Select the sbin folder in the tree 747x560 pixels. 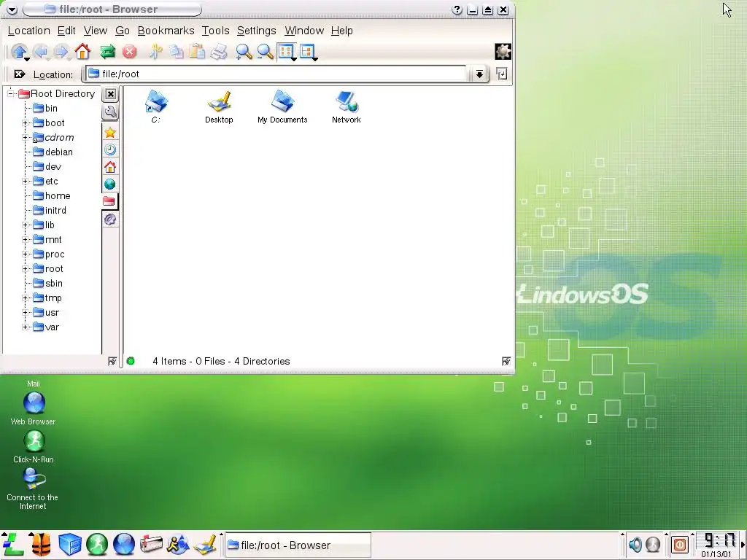47,284
